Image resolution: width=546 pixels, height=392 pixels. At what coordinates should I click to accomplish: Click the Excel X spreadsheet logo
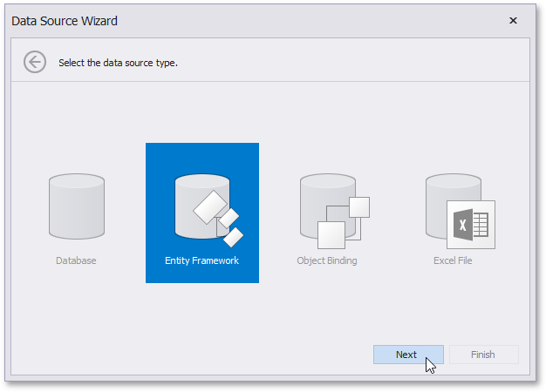[x=470, y=225]
